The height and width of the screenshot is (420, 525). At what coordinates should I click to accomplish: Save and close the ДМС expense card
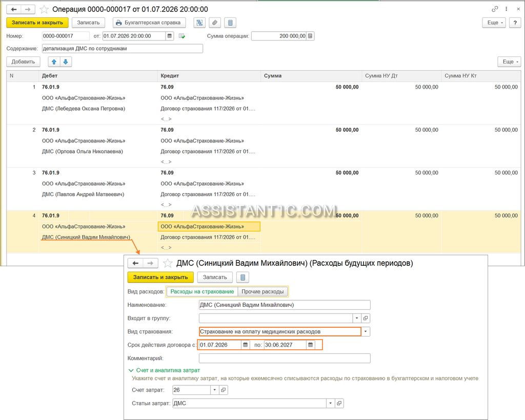(160, 277)
